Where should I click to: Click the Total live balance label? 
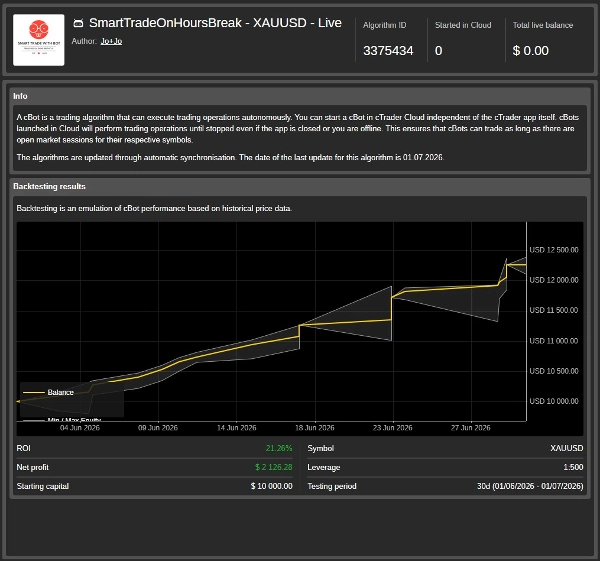pyautogui.click(x=543, y=25)
